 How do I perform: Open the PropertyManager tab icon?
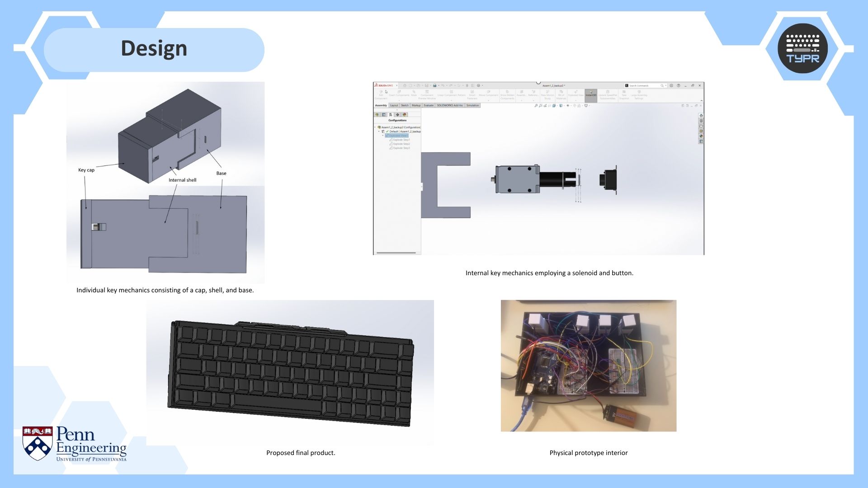pos(384,115)
